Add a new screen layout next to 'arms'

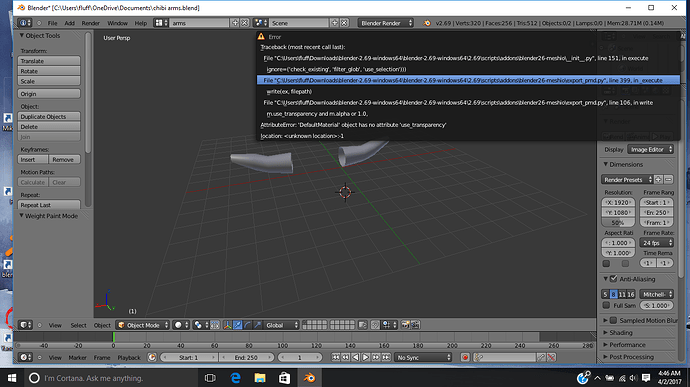click(x=235, y=23)
